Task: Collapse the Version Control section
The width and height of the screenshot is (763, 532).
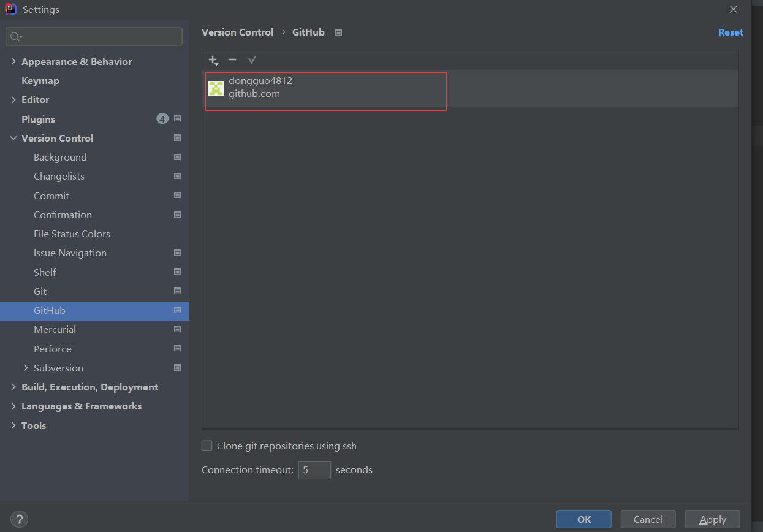Action: pos(13,138)
